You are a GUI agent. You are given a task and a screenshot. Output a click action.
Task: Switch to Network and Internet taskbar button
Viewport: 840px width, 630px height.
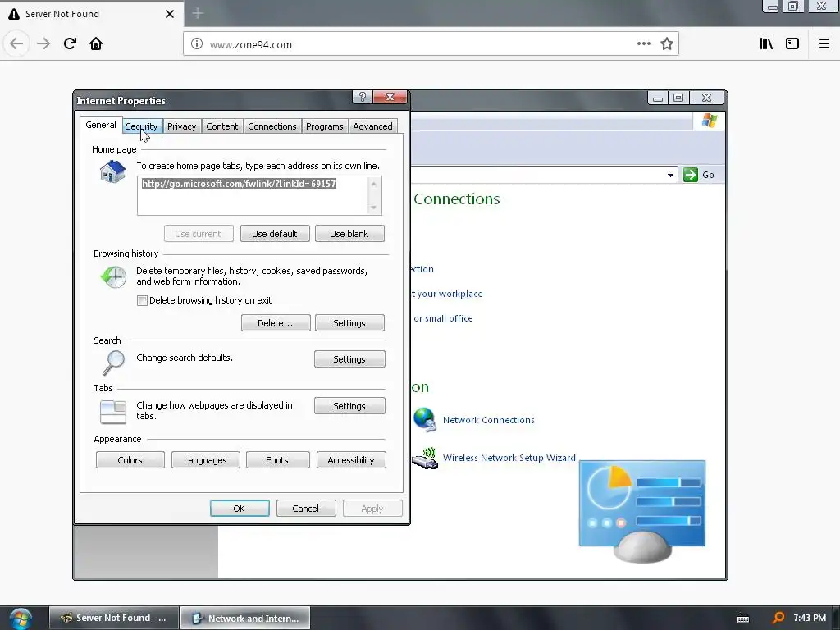coord(245,618)
